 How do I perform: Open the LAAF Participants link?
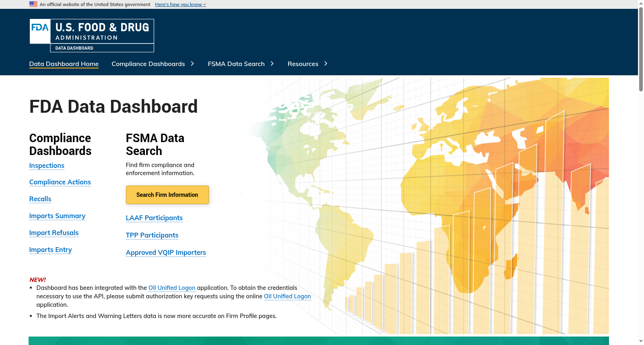154,218
